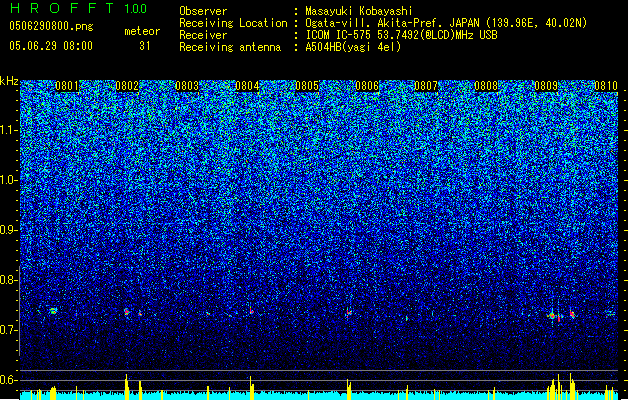Click the Observer field label
Screen dimensions: 629x400
203,11
